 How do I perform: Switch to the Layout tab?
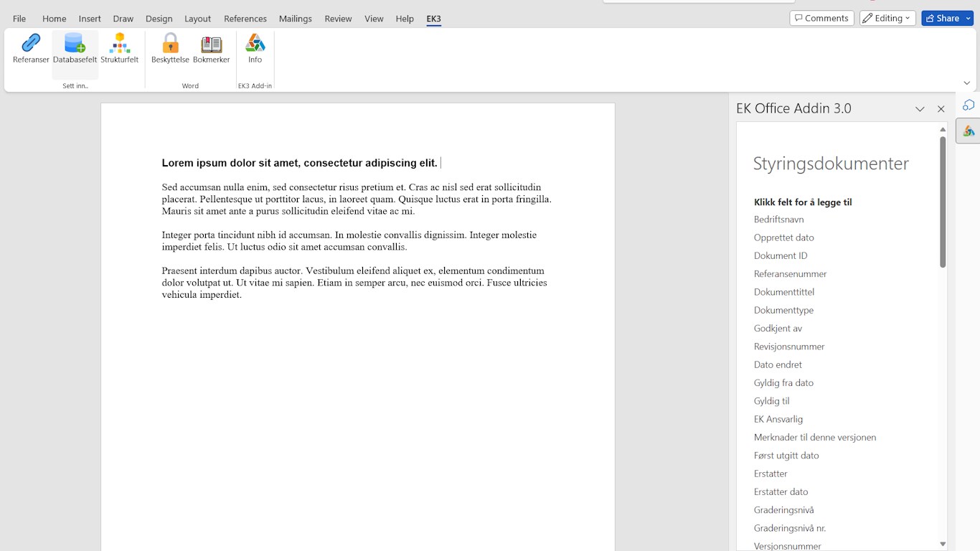click(197, 19)
